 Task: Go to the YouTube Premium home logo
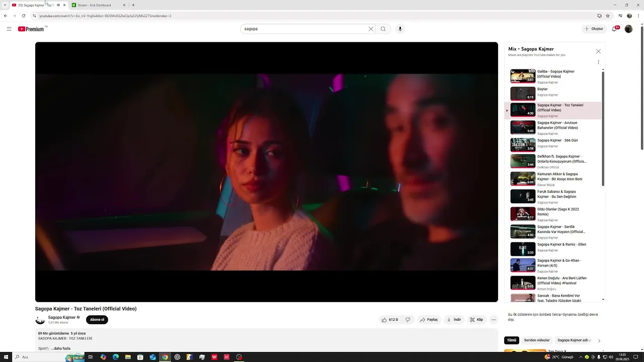(x=32, y=29)
